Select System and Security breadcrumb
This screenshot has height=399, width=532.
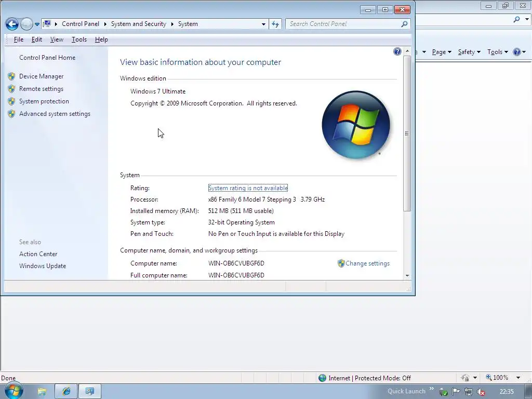(x=138, y=24)
